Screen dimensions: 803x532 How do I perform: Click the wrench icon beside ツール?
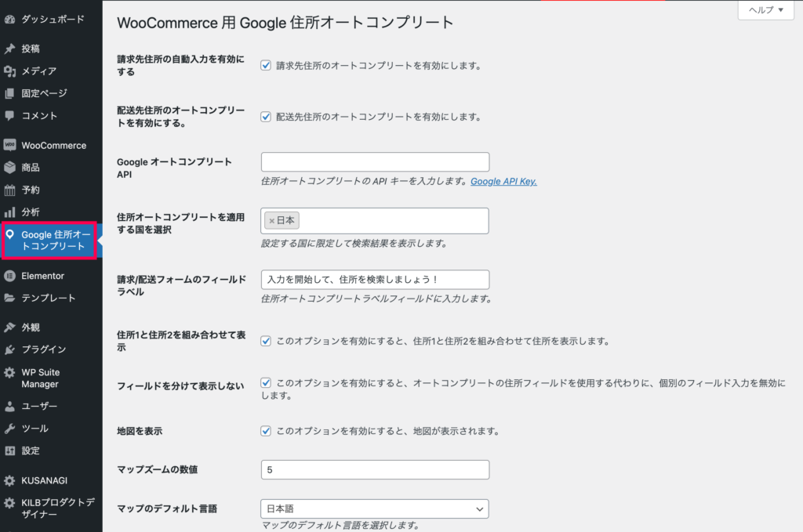[x=9, y=429]
